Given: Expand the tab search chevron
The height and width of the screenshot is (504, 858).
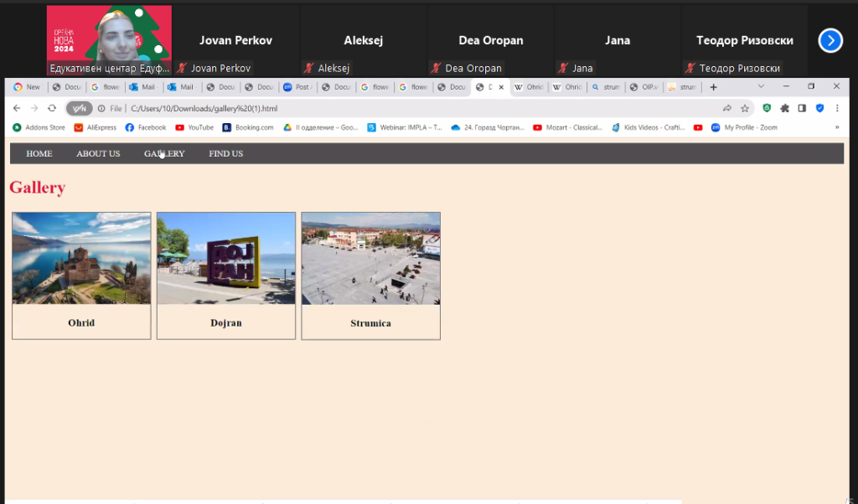Looking at the screenshot, I should (761, 86).
